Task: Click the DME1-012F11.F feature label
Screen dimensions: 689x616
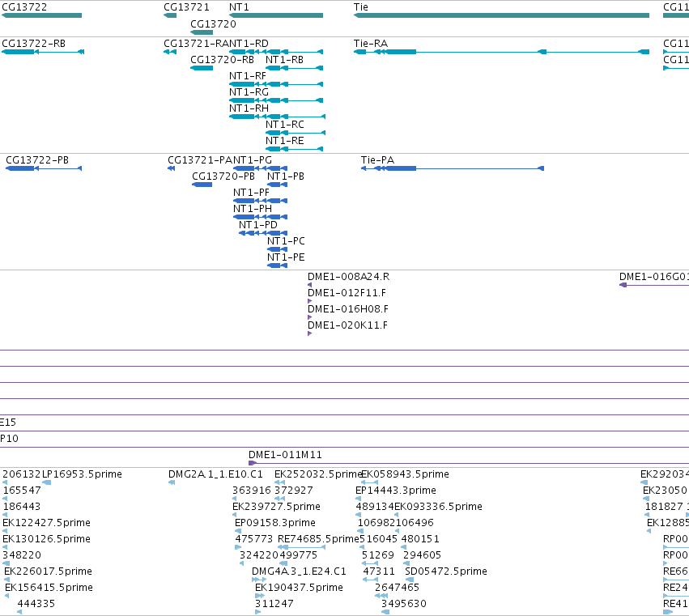Action: 347,293
